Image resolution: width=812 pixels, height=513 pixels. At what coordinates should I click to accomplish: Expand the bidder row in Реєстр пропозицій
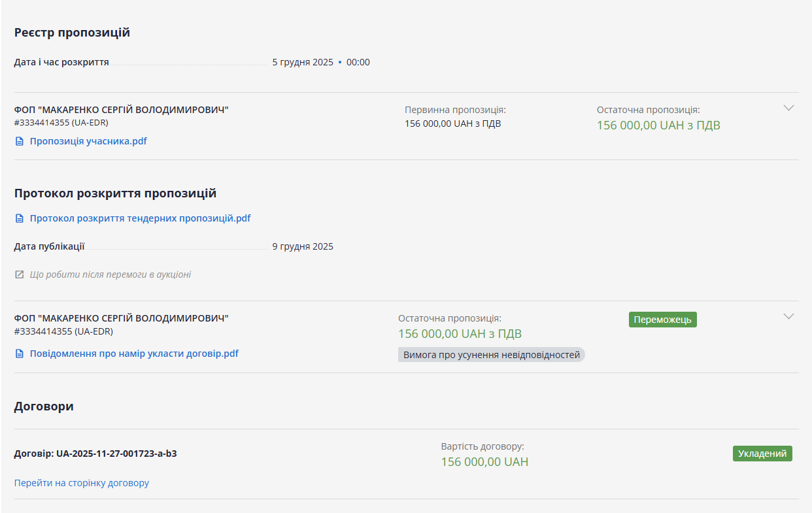[x=788, y=108]
